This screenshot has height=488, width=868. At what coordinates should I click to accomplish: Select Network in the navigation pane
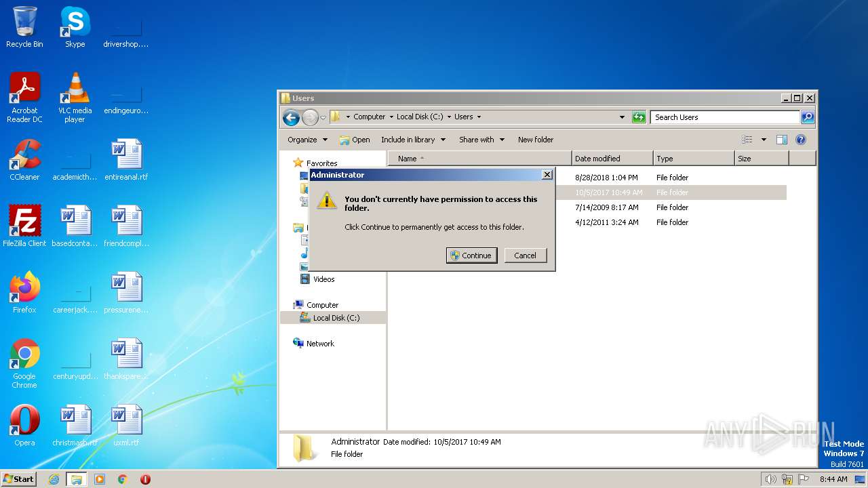coord(320,344)
